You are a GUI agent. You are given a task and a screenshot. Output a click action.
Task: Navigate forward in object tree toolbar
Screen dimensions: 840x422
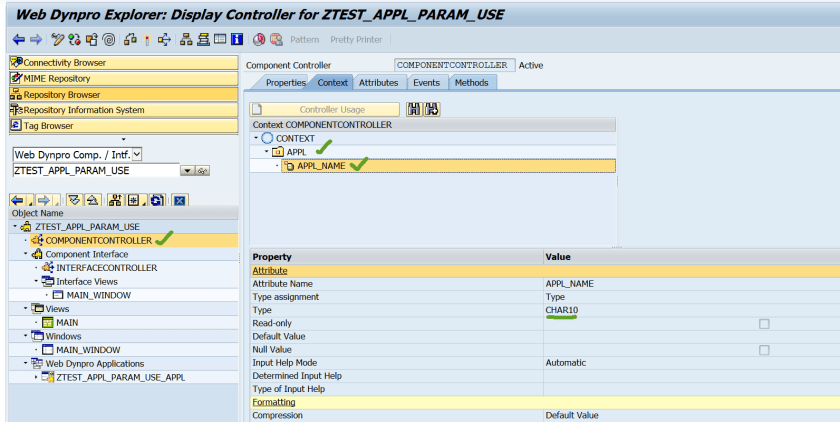pyautogui.click(x=44, y=200)
